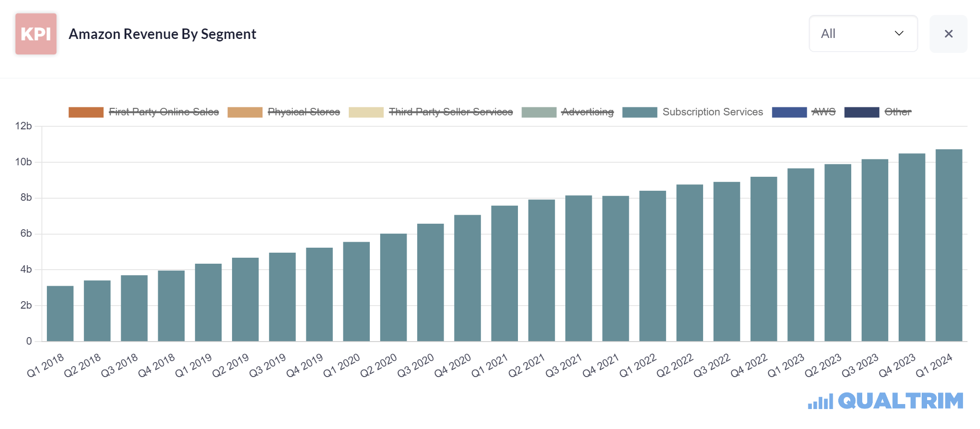Select the Q2 2020 bar
Screen dimensions: 980x429
point(393,288)
